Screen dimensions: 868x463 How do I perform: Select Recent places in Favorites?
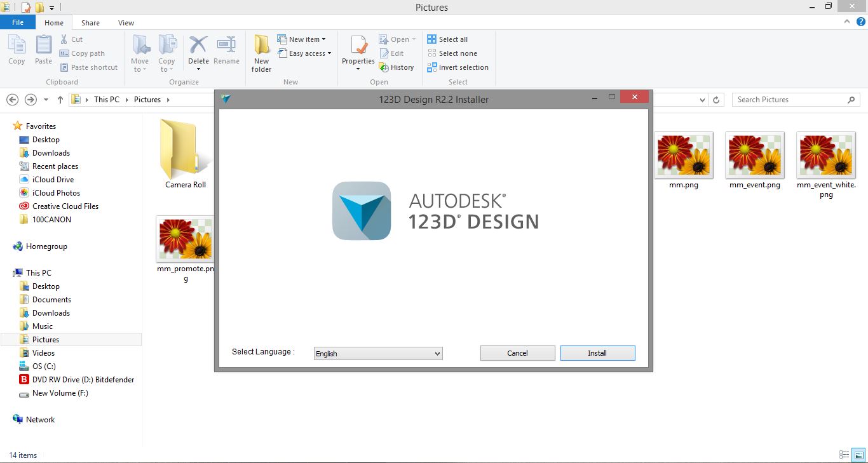55,166
